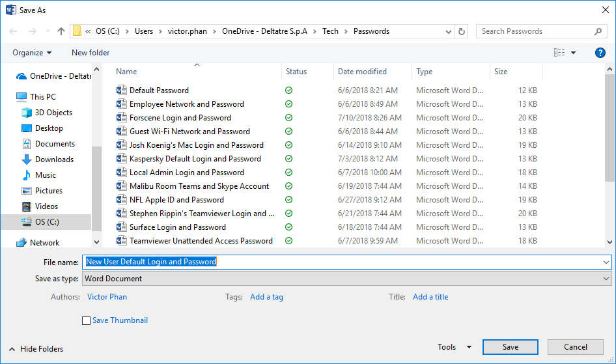Click sync status icon for NFL Apple ID
616x364 pixels.
[288, 200]
